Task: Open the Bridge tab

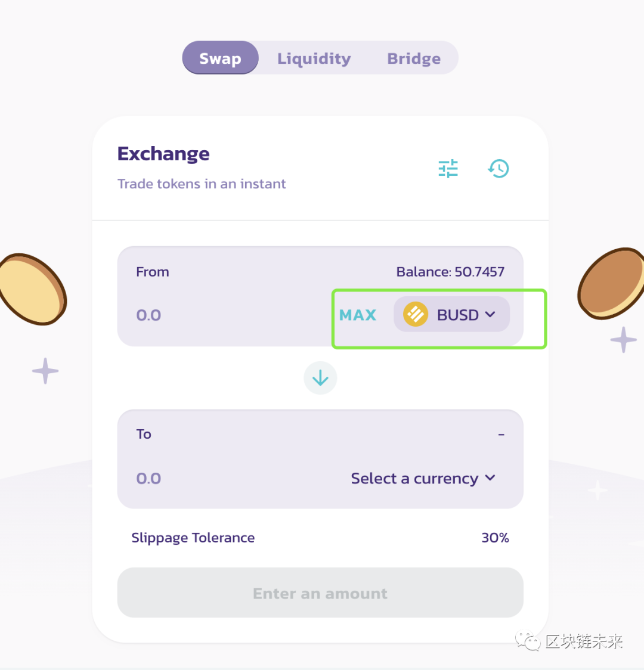Action: 414,58
